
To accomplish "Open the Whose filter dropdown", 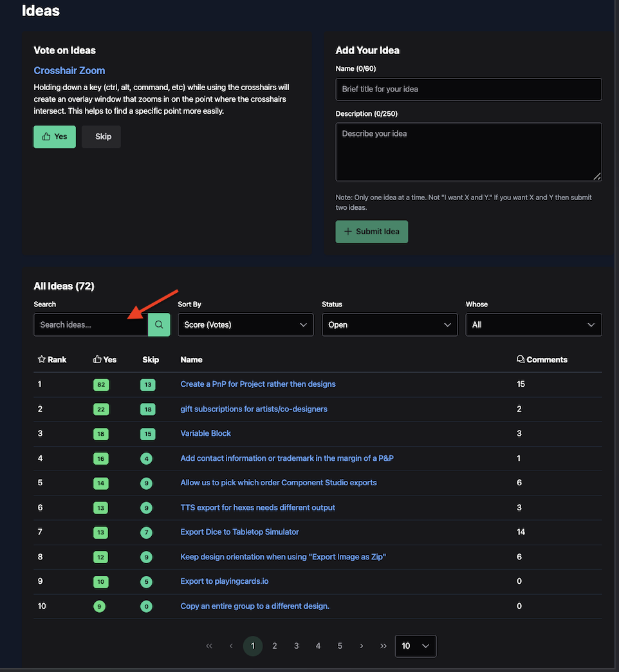I will coord(533,325).
